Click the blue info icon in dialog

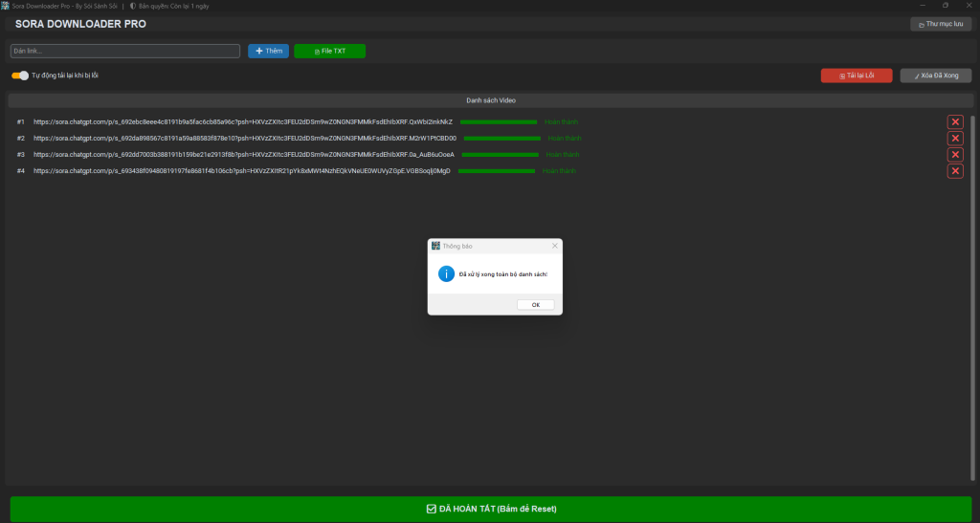(x=446, y=274)
